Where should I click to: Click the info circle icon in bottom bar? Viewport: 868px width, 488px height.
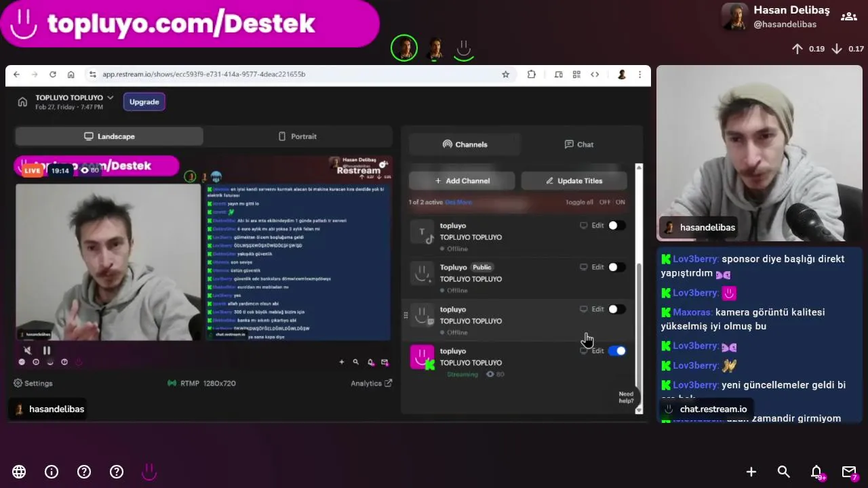tap(52, 472)
